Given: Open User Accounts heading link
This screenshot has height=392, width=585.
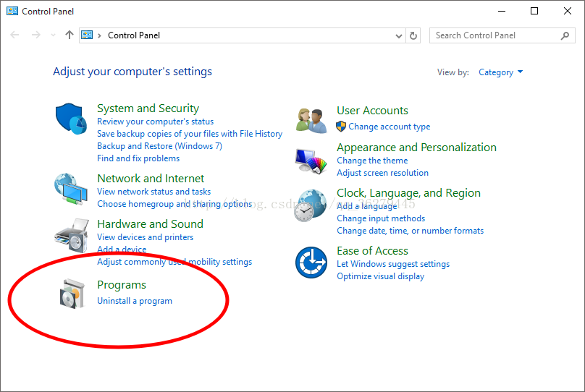Looking at the screenshot, I should pos(372,111).
